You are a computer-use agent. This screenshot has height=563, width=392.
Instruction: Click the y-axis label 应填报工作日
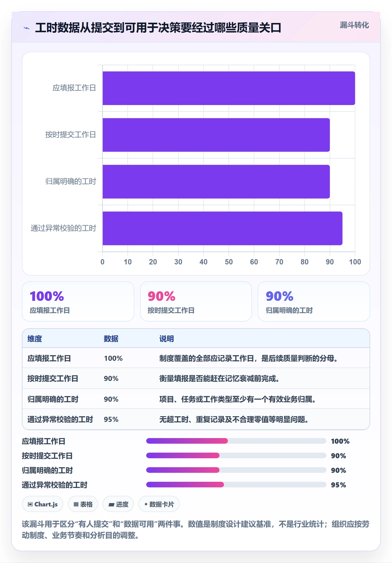pyautogui.click(x=74, y=88)
